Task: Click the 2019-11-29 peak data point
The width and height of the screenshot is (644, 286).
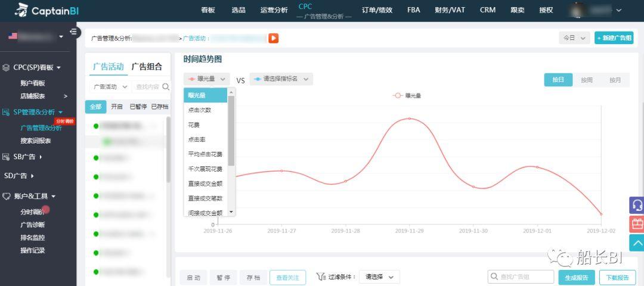Action: pyautogui.click(x=409, y=119)
